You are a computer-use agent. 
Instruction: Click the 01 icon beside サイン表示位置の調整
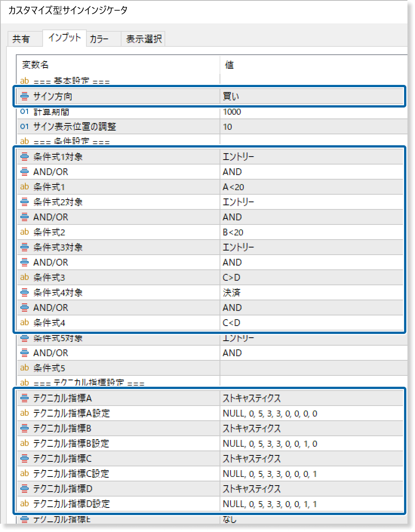(x=24, y=127)
